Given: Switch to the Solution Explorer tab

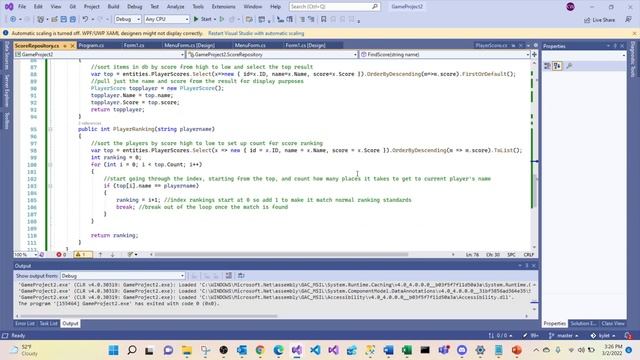Looking at the screenshot, I should pos(583,324).
